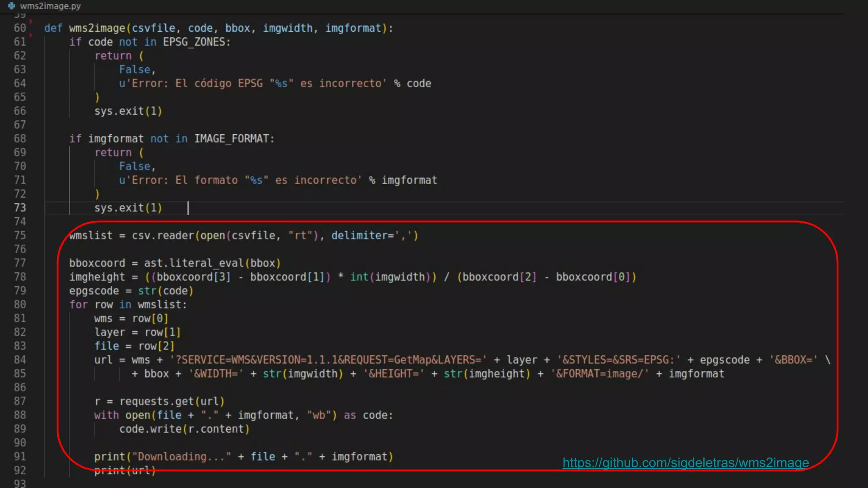This screenshot has height=488, width=868.
Task: Open the github.com/sigdeletras/wms2image link
Action: point(685,463)
